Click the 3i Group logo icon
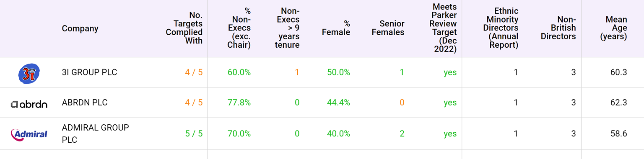The image size is (644, 159). [29, 73]
